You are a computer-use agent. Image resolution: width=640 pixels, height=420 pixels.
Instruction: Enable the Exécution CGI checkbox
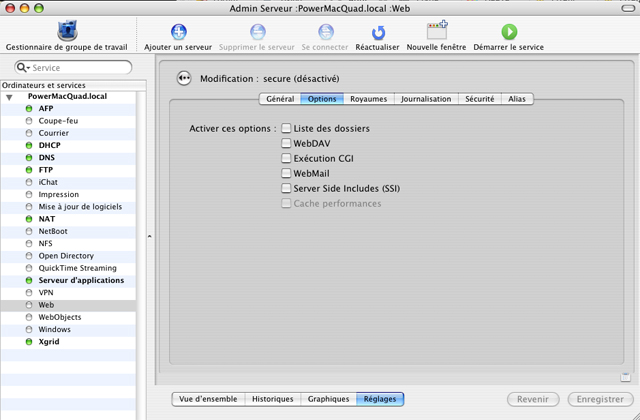[286, 158]
